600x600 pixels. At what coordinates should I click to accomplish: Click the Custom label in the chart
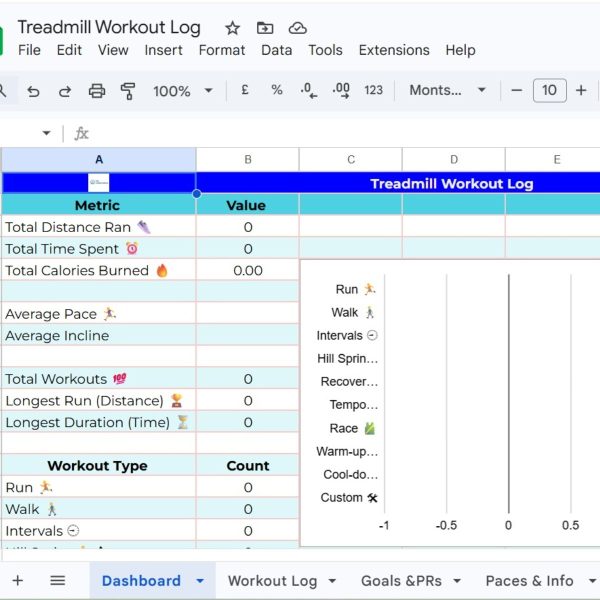[x=349, y=497]
